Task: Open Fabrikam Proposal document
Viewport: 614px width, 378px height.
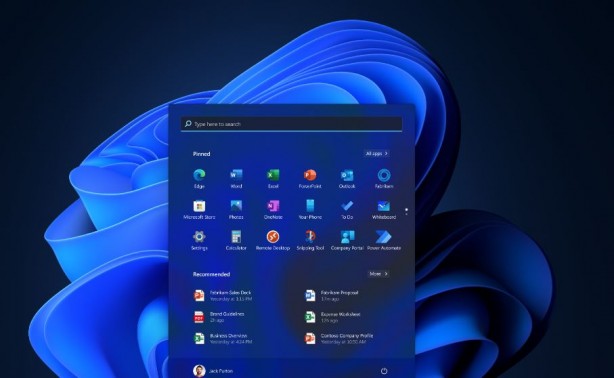Action: 332,295
